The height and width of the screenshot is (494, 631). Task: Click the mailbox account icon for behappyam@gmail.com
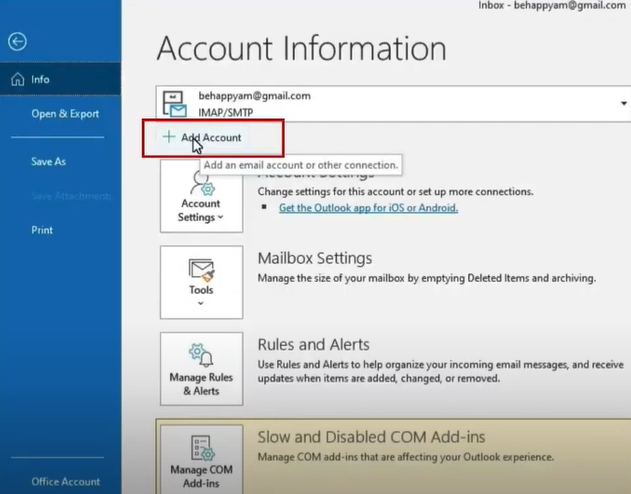[174, 104]
